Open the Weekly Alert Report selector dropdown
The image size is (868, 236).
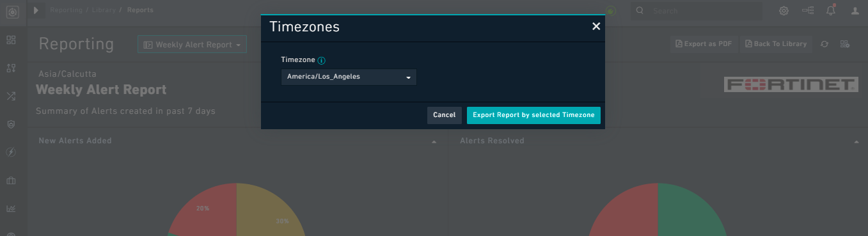pos(192,45)
